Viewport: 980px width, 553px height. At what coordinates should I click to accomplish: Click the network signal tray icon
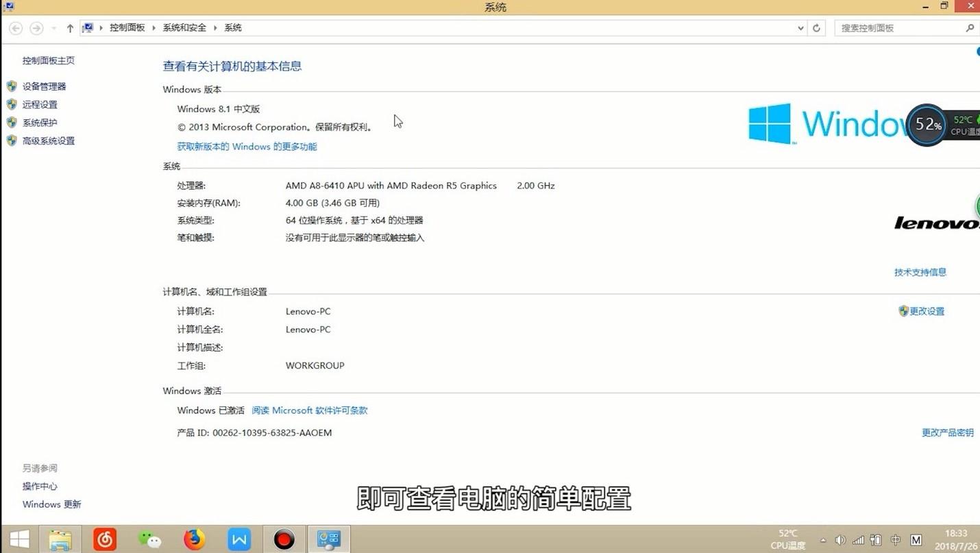point(858,540)
